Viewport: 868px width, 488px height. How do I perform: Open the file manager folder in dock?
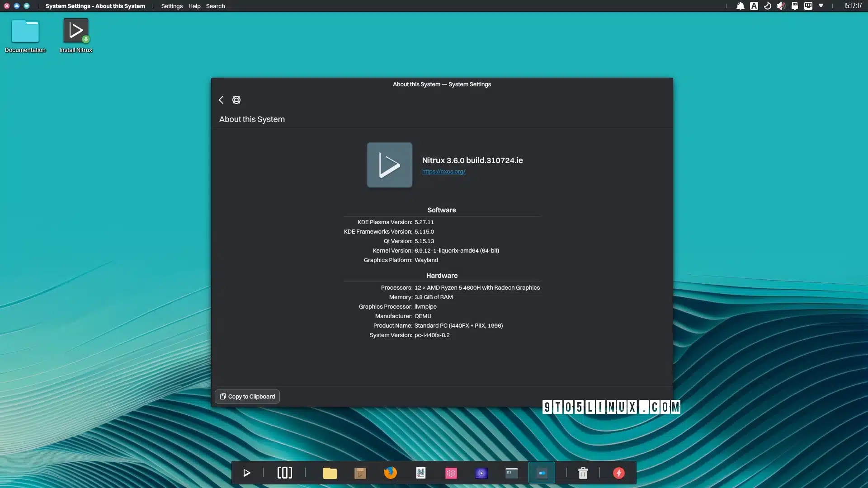pyautogui.click(x=330, y=473)
